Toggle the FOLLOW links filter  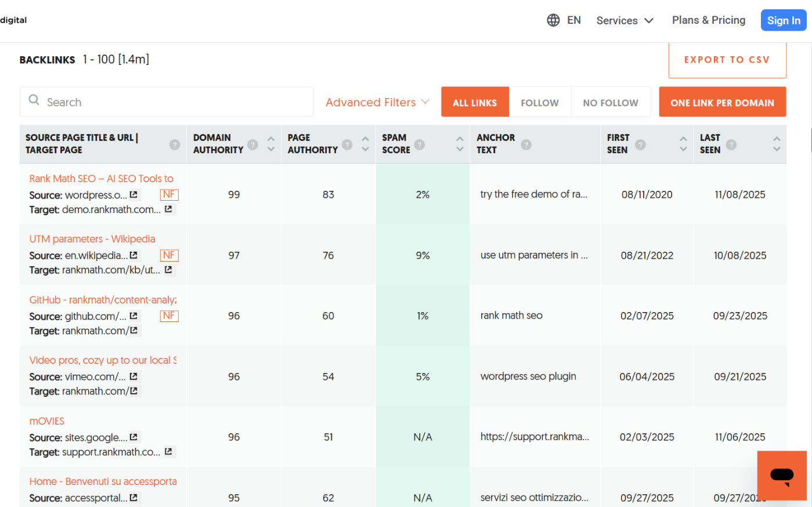click(540, 102)
